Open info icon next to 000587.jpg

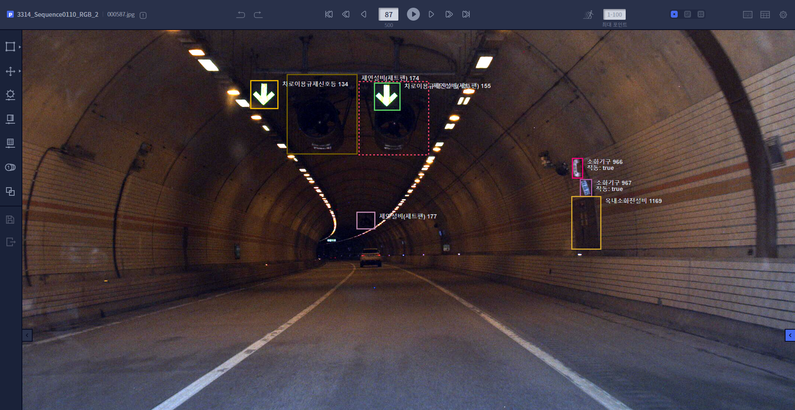[x=143, y=15]
